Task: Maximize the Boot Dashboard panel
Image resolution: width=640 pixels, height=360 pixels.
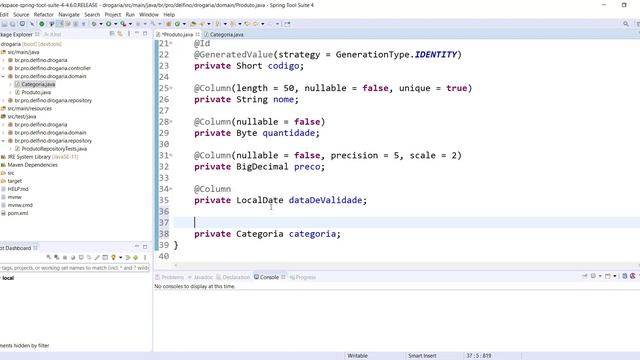Action: coord(145,247)
